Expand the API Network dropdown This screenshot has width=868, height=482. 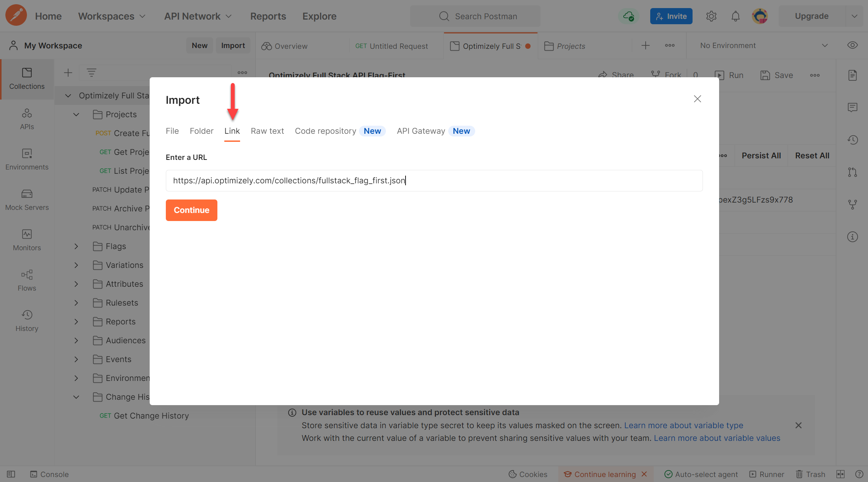tap(198, 16)
